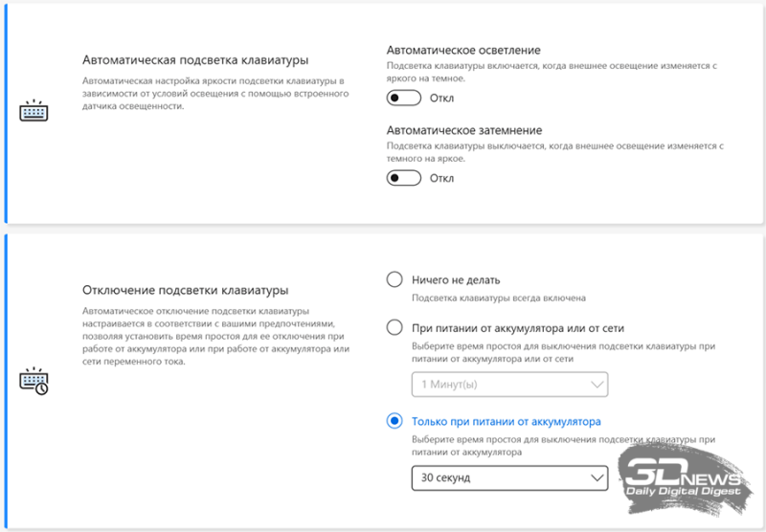The image size is (766, 532).
Task: Click the Daily Digital Digest watermark text
Action: pos(684,491)
